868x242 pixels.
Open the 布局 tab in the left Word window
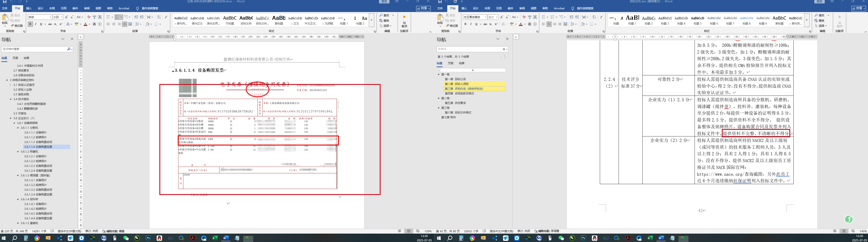pyautogui.click(x=52, y=8)
